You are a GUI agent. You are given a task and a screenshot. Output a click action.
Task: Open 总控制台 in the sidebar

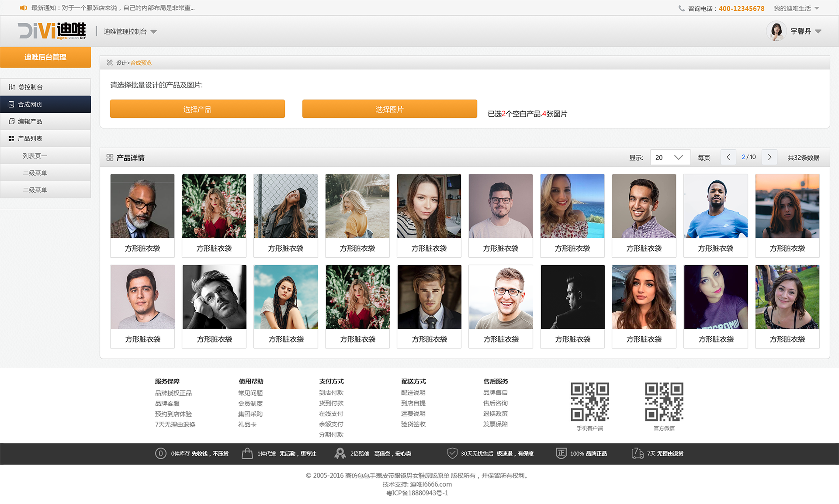coord(31,87)
